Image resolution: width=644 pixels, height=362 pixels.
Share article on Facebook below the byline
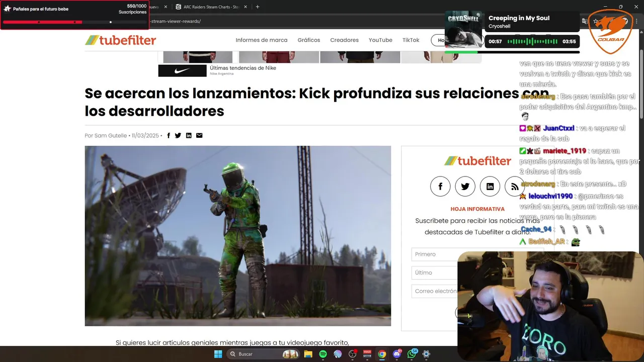[x=169, y=135]
